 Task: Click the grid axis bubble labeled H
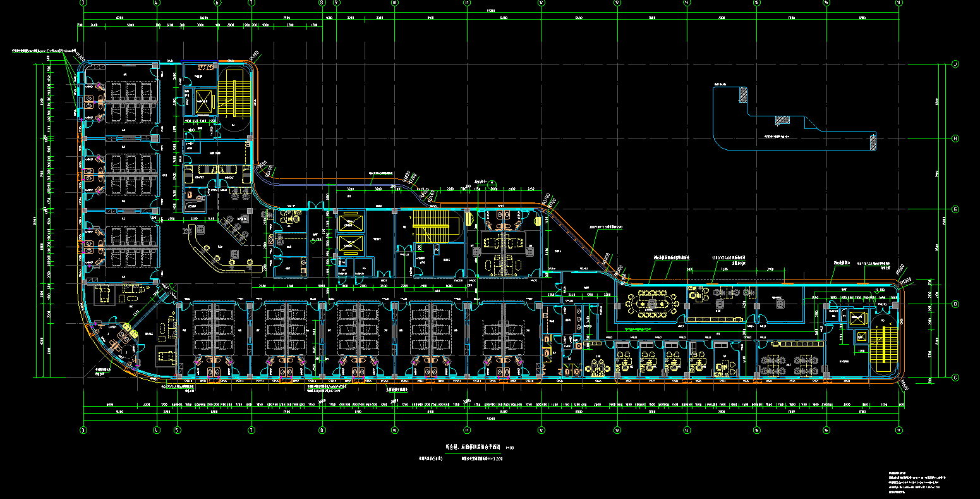(955, 139)
